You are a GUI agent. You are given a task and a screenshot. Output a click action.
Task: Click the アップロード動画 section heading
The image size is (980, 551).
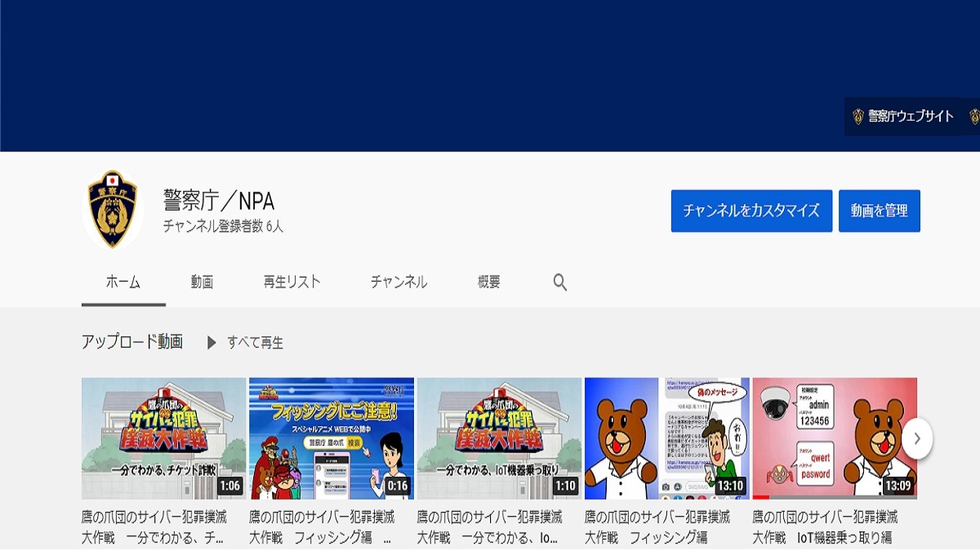132,342
